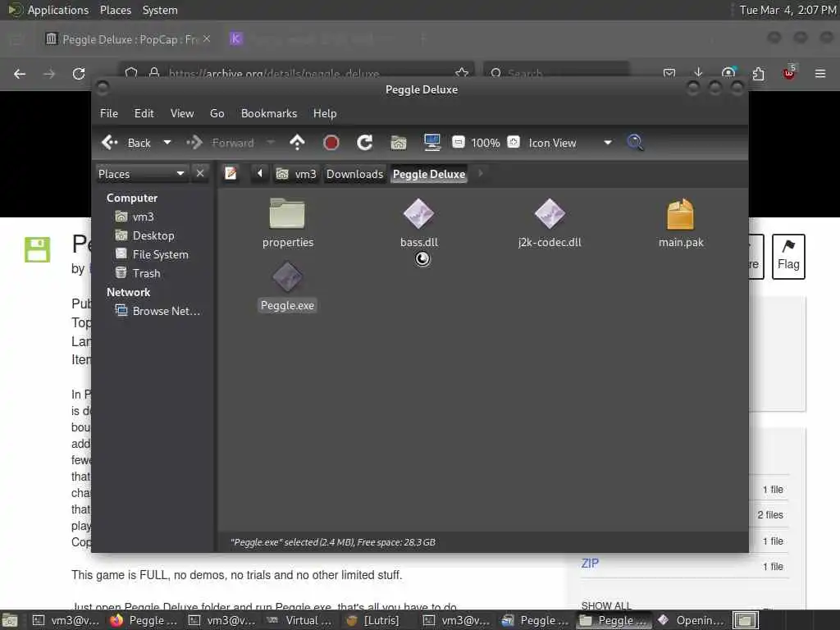
Task: Toggle the text location entry button
Action: pyautogui.click(x=231, y=174)
